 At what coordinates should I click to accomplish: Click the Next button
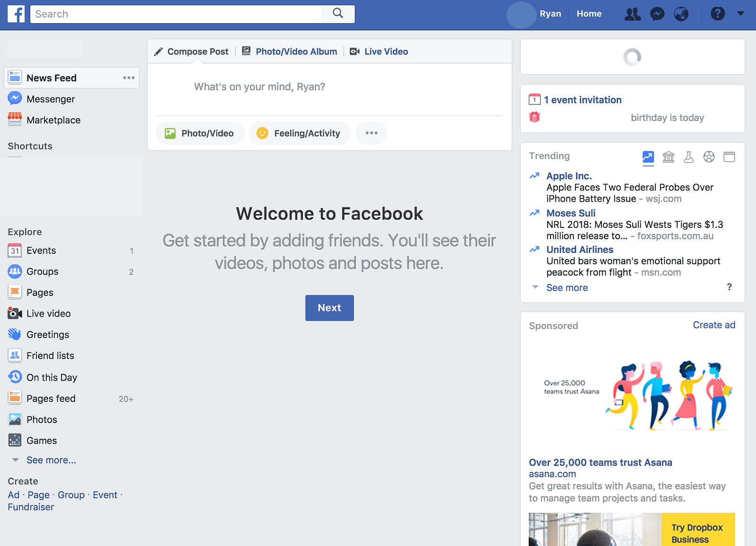329,308
